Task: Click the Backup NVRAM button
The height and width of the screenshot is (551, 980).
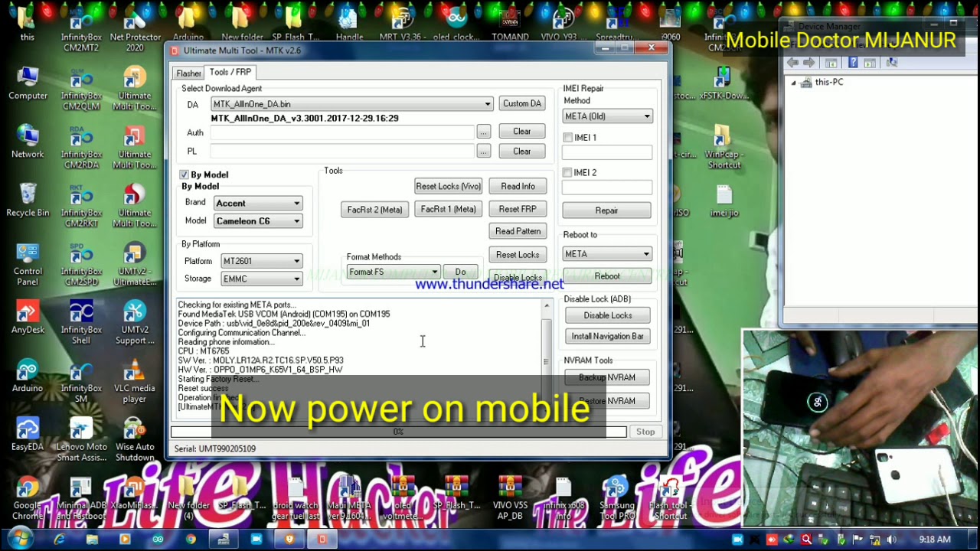Action: (x=607, y=377)
